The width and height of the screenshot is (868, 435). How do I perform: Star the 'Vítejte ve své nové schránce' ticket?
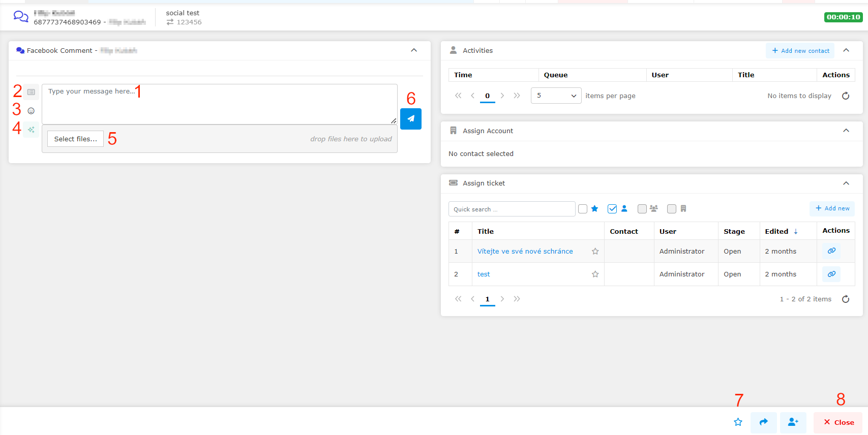(595, 251)
